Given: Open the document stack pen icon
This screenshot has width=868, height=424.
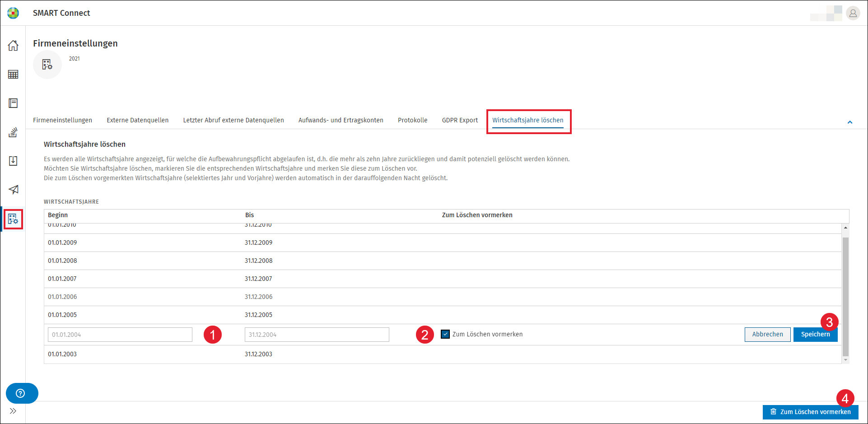Looking at the screenshot, I should click(13, 132).
